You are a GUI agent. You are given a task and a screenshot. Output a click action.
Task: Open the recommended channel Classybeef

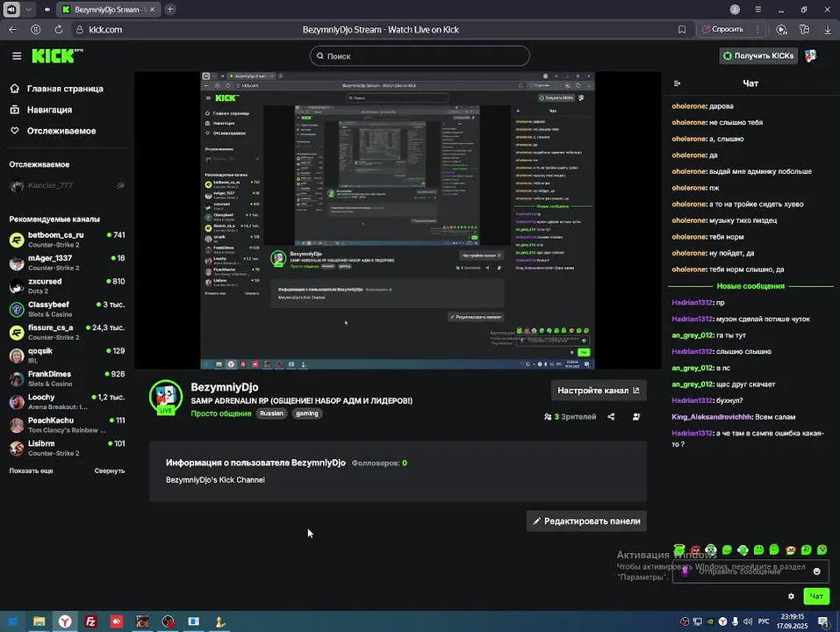coord(67,309)
